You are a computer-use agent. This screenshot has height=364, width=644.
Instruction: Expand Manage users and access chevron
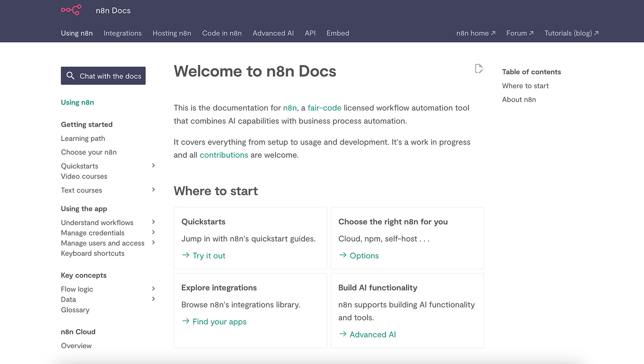pyautogui.click(x=153, y=243)
